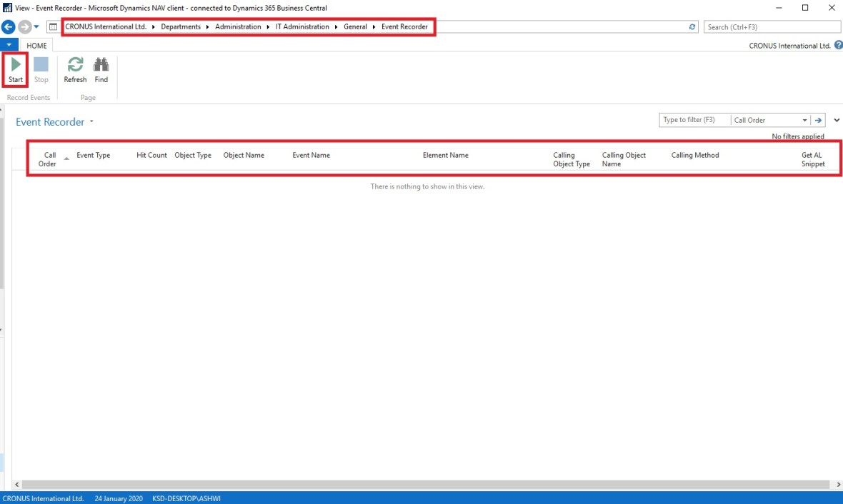Click Departments in the address path
The width and height of the screenshot is (843, 504).
(181, 27)
